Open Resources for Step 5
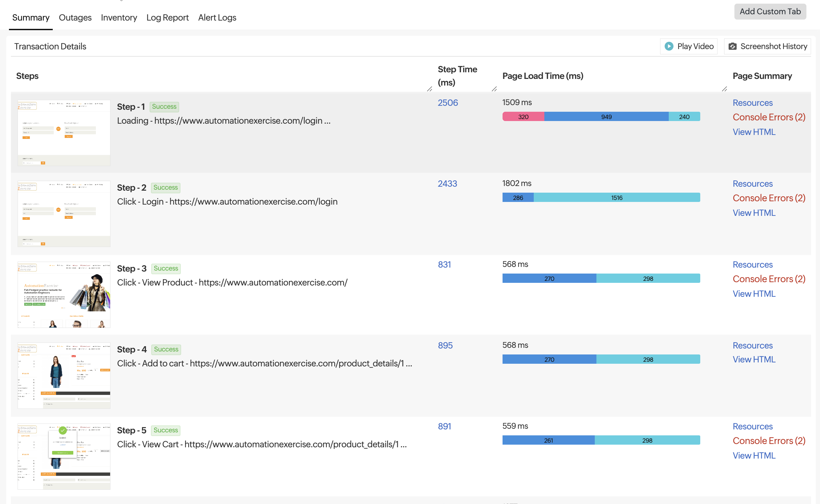The image size is (820, 504). tap(752, 426)
